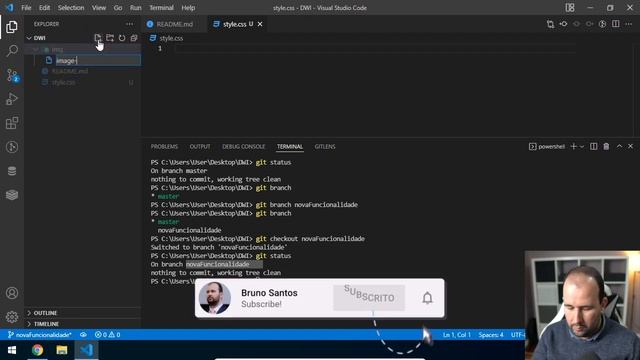Click the Open Changes icon in editor toolbar
The width and height of the screenshot is (640, 360).
click(x=550, y=24)
